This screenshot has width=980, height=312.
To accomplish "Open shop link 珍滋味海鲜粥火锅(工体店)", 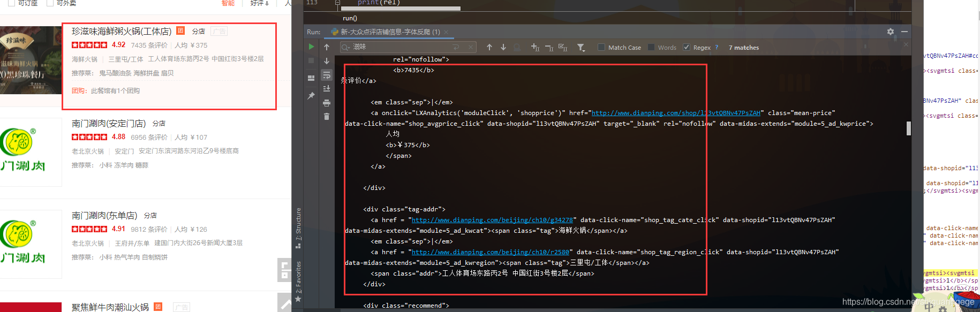I will (122, 32).
